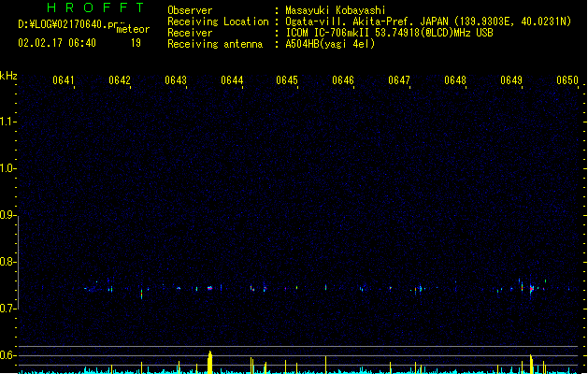Click the A504HB(yagi 4el) antenna text
588x374 pixels.
(330, 44)
